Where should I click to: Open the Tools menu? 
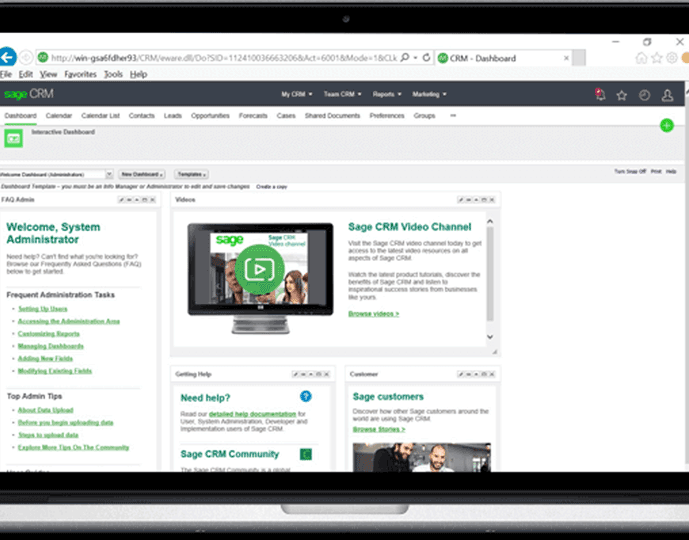(x=113, y=74)
